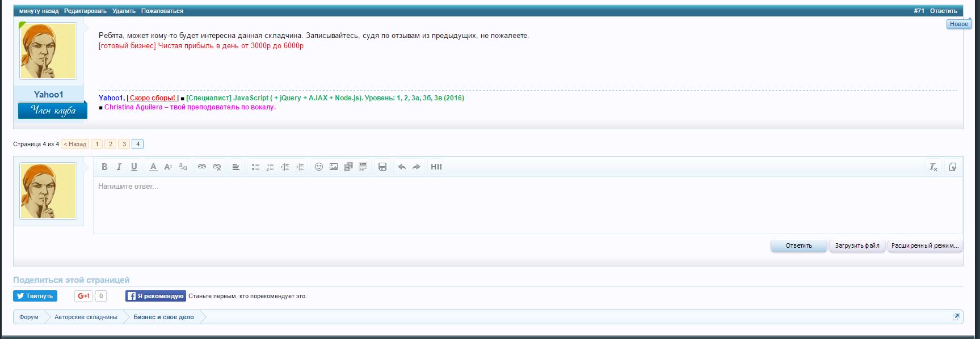Viewport: 980px width, 339px height.
Task: Click the post author's avatar image
Action: click(x=48, y=51)
